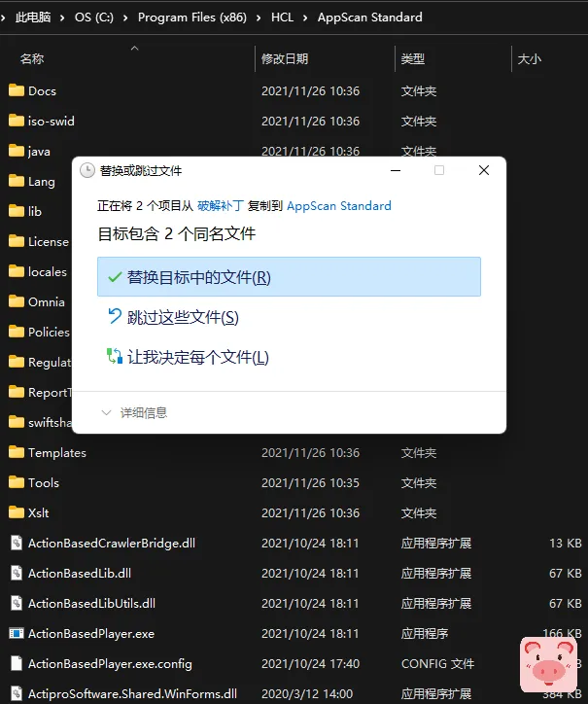Sort by 修改日期 column header
This screenshot has height=704, width=588.
pos(285,58)
